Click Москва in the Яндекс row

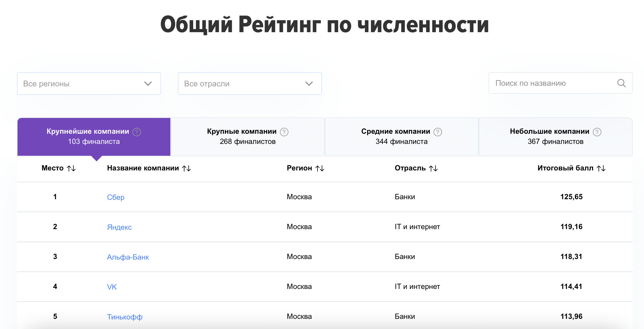tap(299, 227)
